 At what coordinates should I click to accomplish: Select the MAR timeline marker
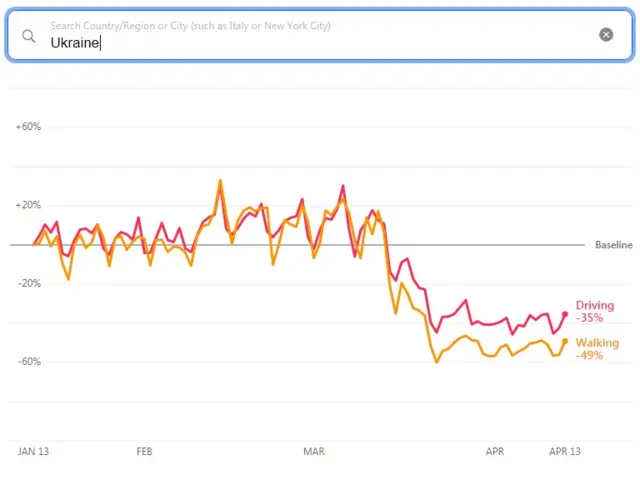pyautogui.click(x=314, y=452)
